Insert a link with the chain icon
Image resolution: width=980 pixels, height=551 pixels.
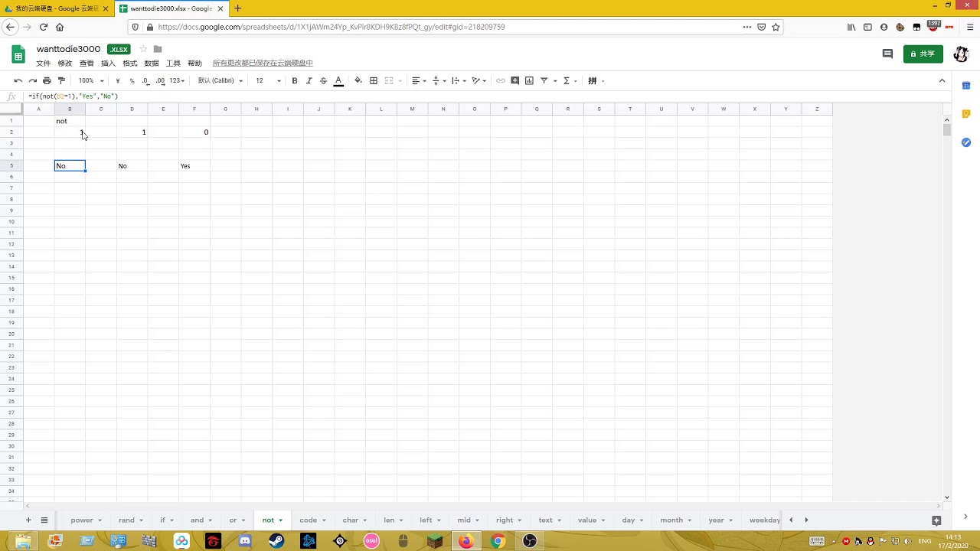click(501, 80)
